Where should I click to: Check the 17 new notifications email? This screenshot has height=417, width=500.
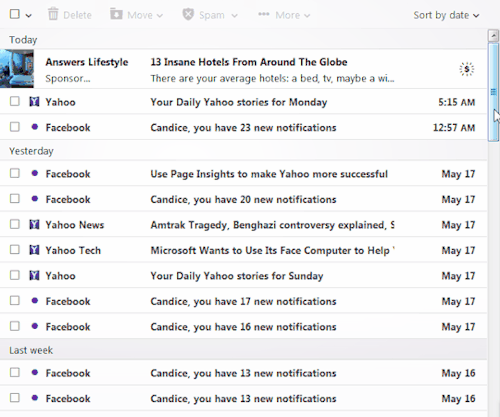15,301
